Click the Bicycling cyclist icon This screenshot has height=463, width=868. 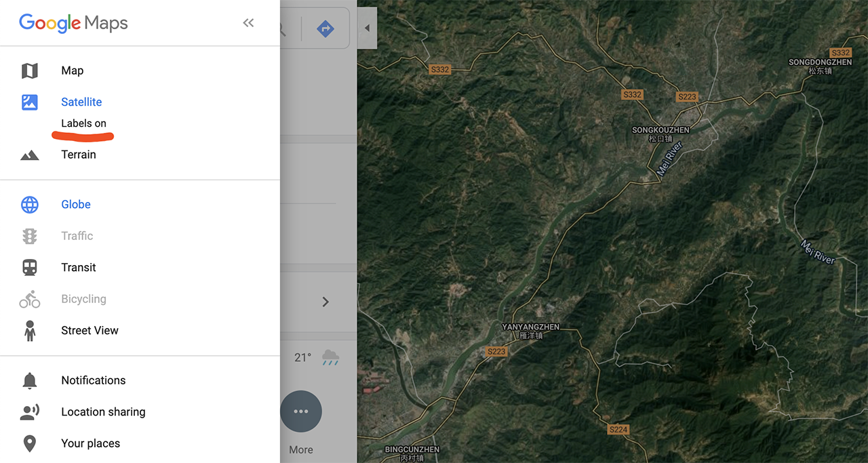coord(30,299)
